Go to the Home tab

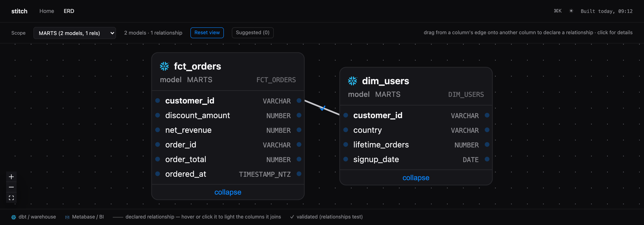[47, 11]
